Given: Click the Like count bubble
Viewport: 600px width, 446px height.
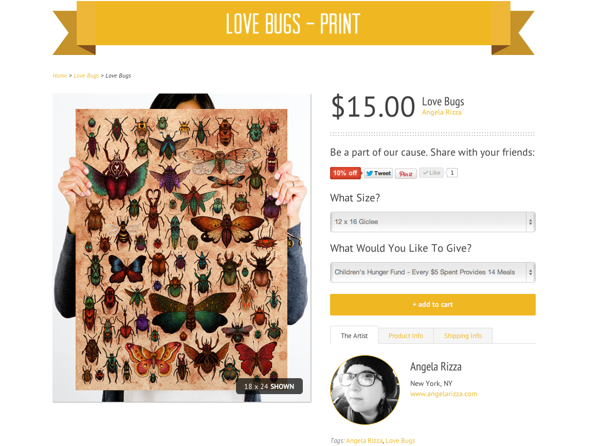Looking at the screenshot, I should tap(452, 173).
